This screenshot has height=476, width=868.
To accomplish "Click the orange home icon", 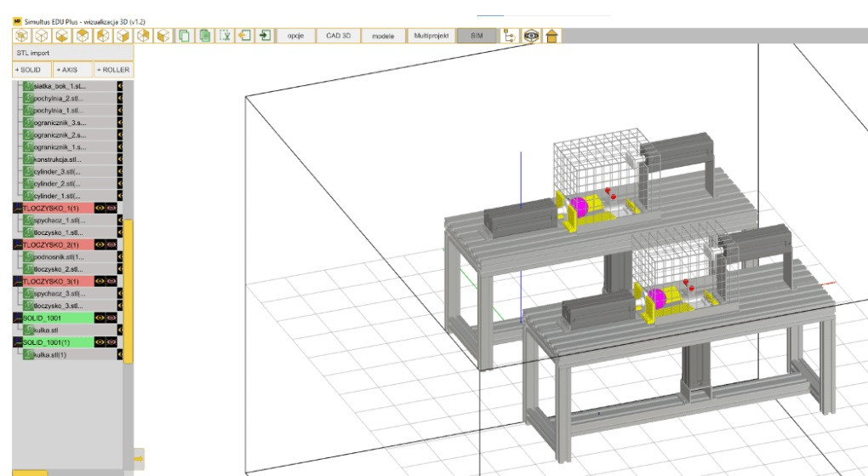I will click(x=551, y=36).
